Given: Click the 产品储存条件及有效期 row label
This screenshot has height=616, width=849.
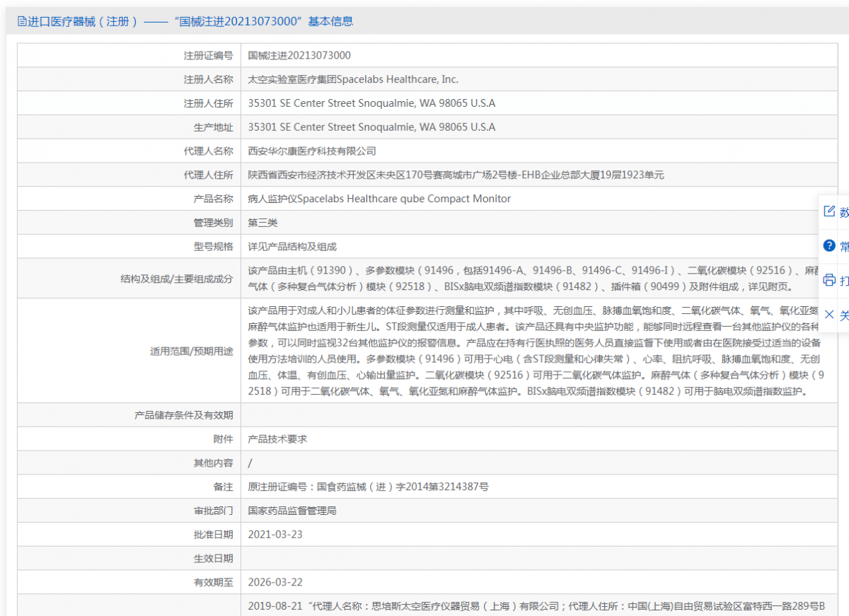Looking at the screenshot, I should (184, 415).
